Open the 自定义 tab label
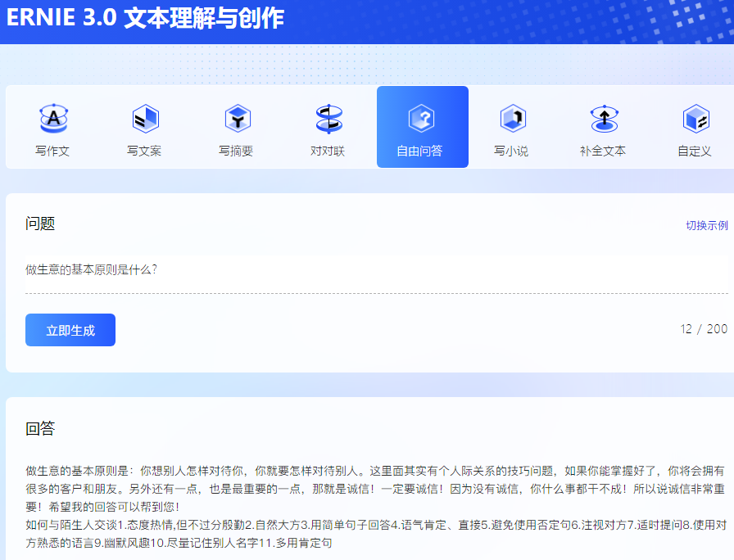This screenshot has height=560, width=734. pyautogui.click(x=695, y=151)
